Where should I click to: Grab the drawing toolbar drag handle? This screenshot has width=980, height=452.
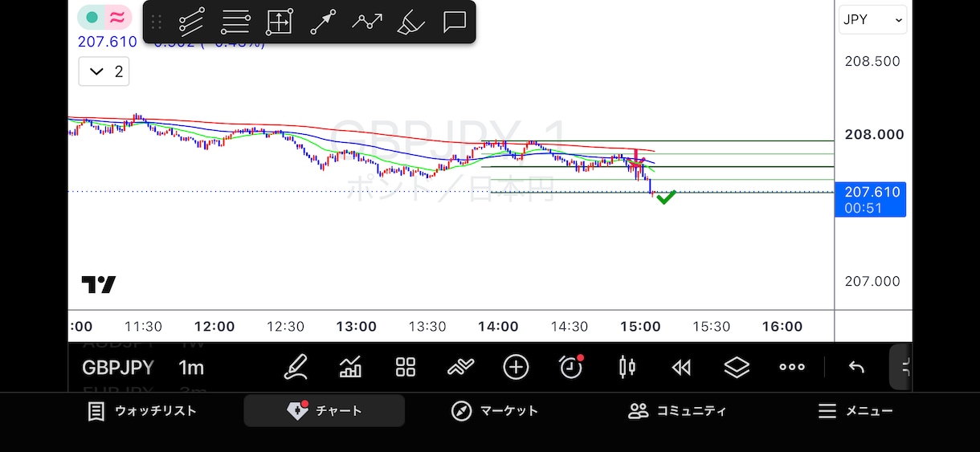pyautogui.click(x=157, y=22)
